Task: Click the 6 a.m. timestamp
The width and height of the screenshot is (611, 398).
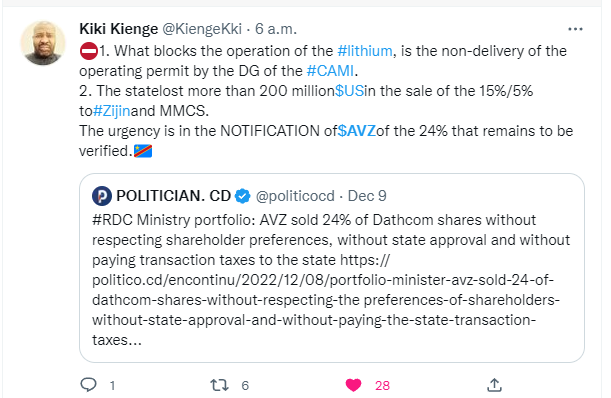Action: (276, 29)
